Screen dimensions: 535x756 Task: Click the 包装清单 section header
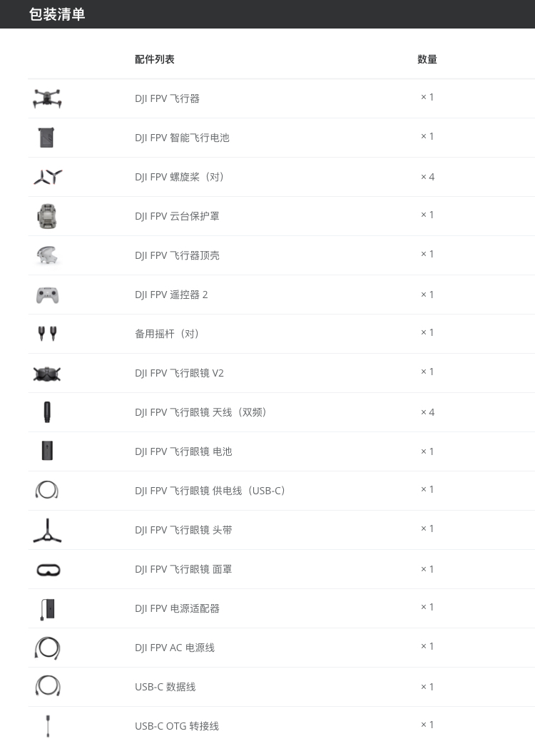pyautogui.click(x=57, y=14)
